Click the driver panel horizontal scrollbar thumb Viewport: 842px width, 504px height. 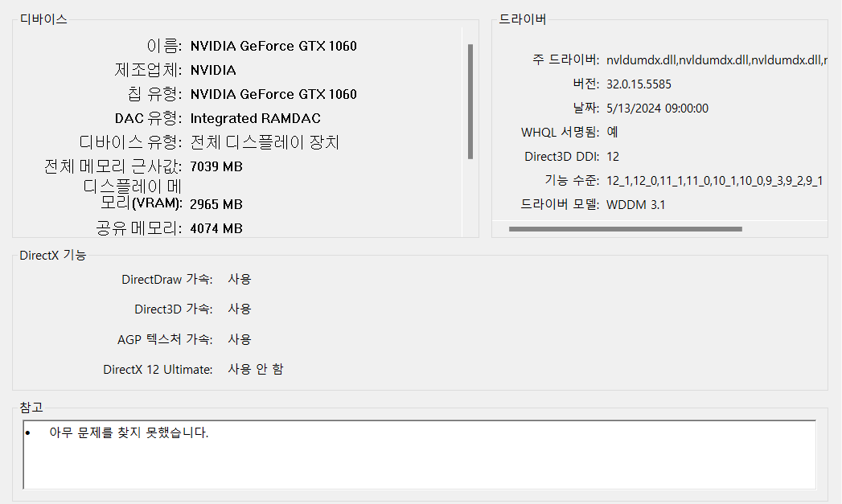[x=625, y=229]
